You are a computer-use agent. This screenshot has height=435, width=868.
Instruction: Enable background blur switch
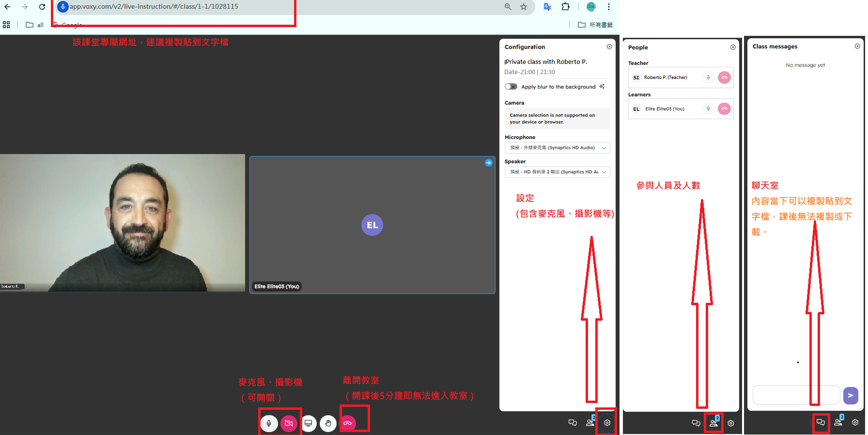pos(511,87)
